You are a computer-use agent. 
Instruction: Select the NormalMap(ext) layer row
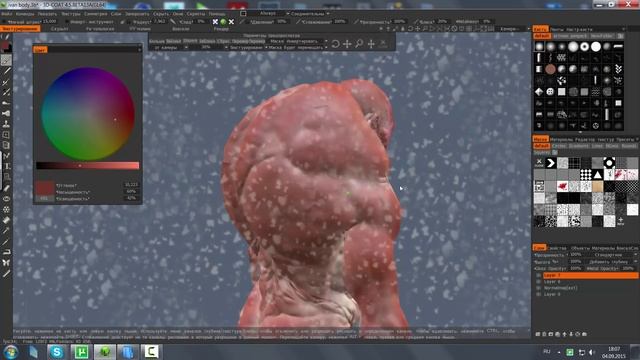pos(590,288)
